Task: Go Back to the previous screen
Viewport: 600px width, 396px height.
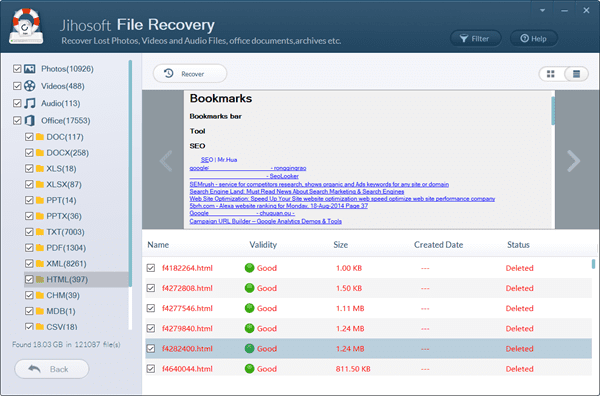Action: (52, 369)
